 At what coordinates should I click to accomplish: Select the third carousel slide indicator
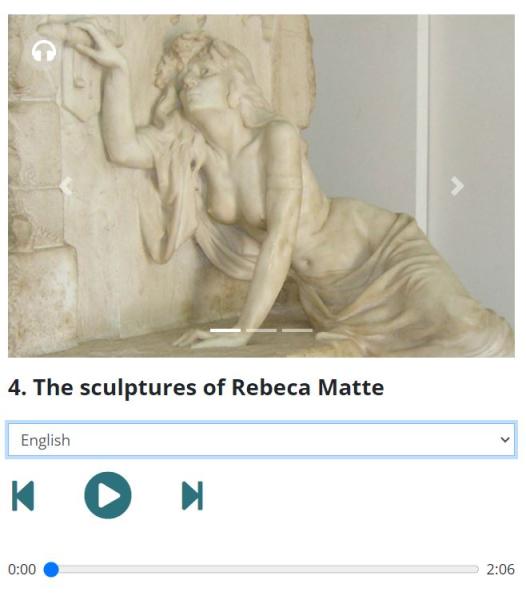297,330
